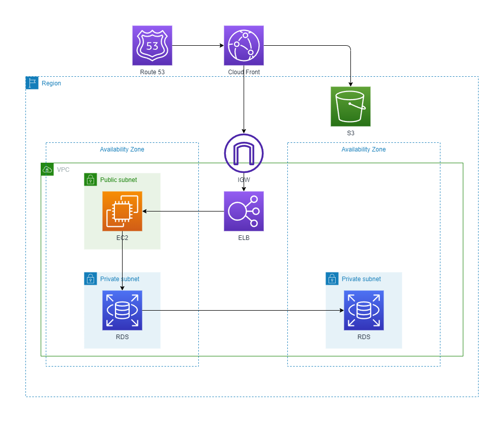Image resolution: width=504 pixels, height=423 pixels.
Task: Select the 'EC2' label text
Action: pyautogui.click(x=122, y=238)
